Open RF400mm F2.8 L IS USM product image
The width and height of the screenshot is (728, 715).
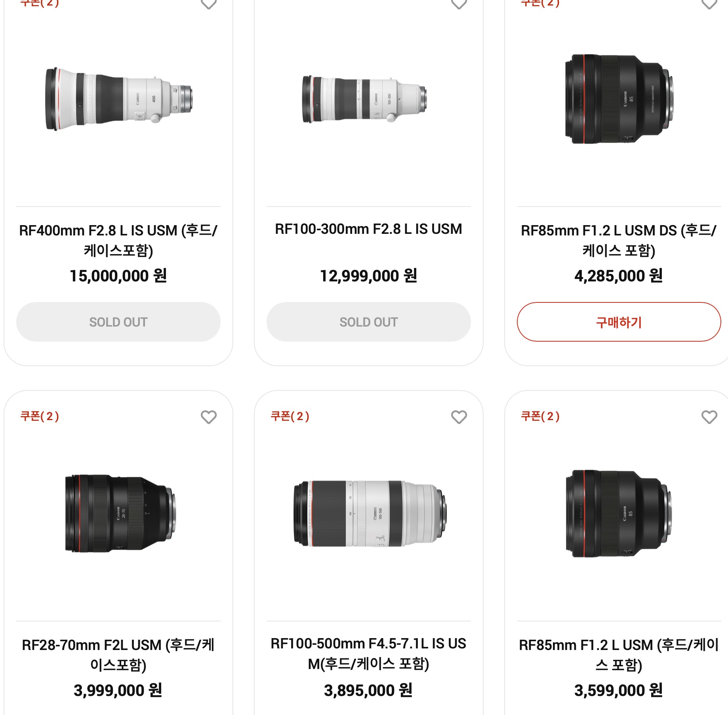119,99
